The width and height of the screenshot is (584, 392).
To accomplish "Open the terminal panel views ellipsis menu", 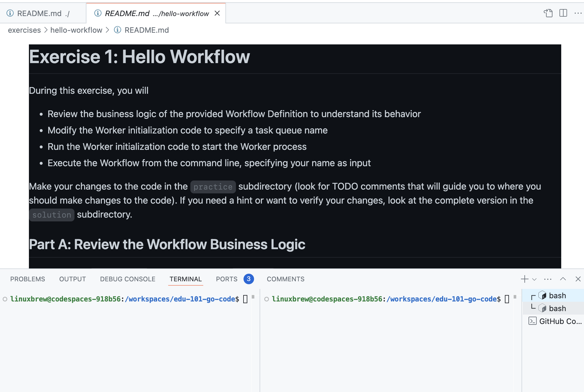I will click(x=548, y=279).
